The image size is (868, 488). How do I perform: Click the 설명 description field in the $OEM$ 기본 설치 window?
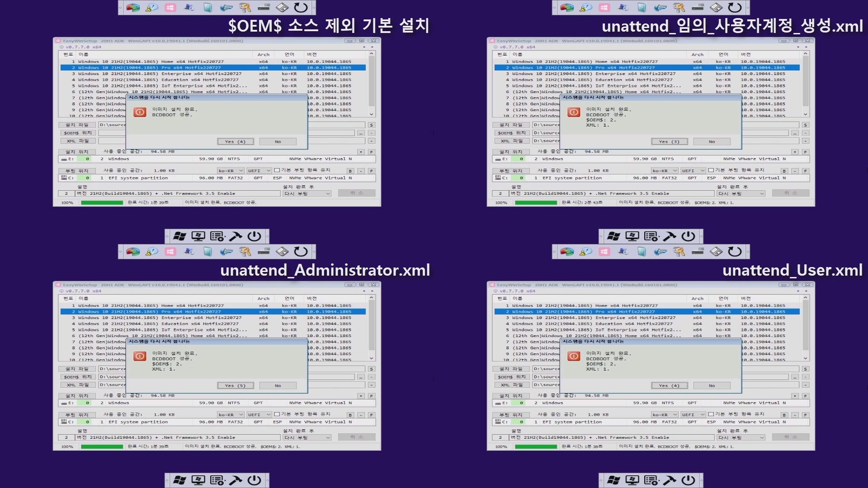[178, 193]
